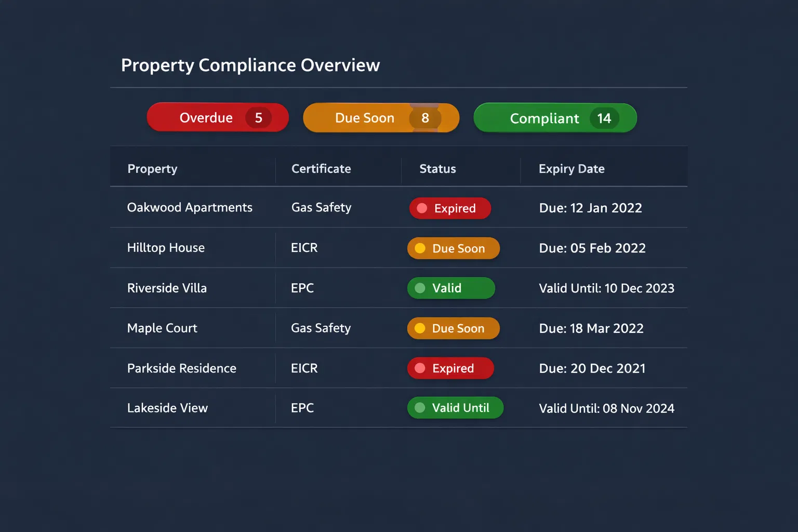This screenshot has width=798, height=532.
Task: Click EICR certificate for Hilltop House
Action: (x=304, y=248)
